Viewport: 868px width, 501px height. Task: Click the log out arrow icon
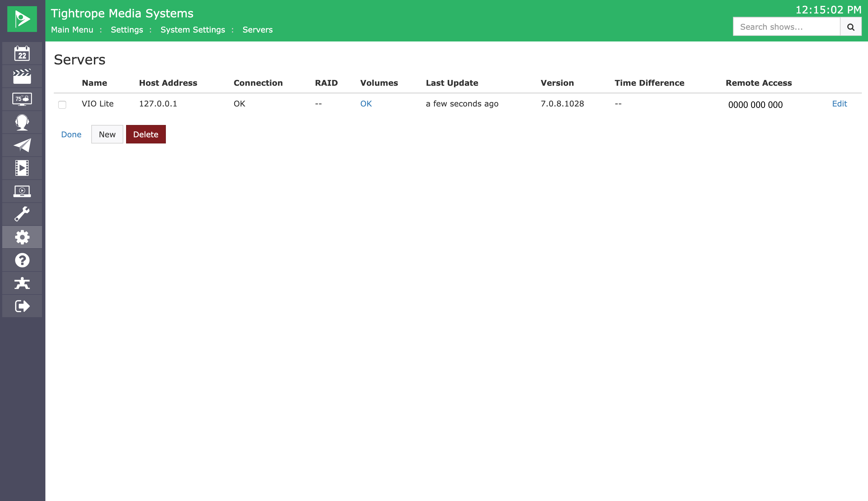click(22, 306)
